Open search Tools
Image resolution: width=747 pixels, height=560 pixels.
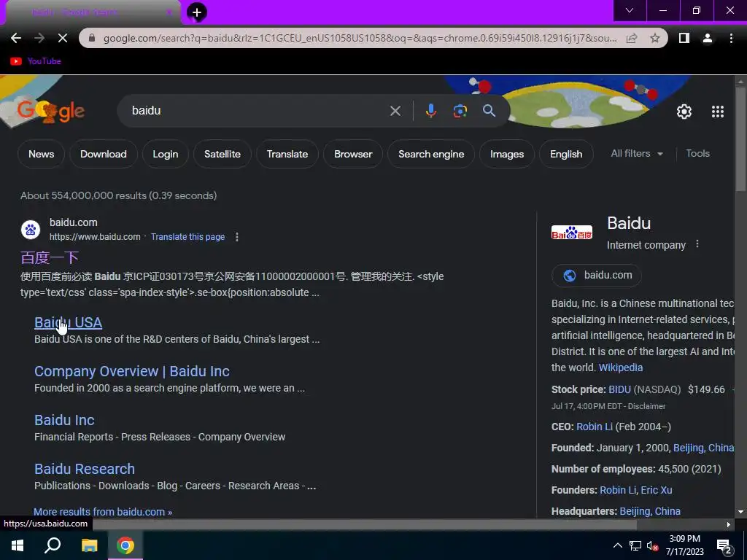pos(697,153)
